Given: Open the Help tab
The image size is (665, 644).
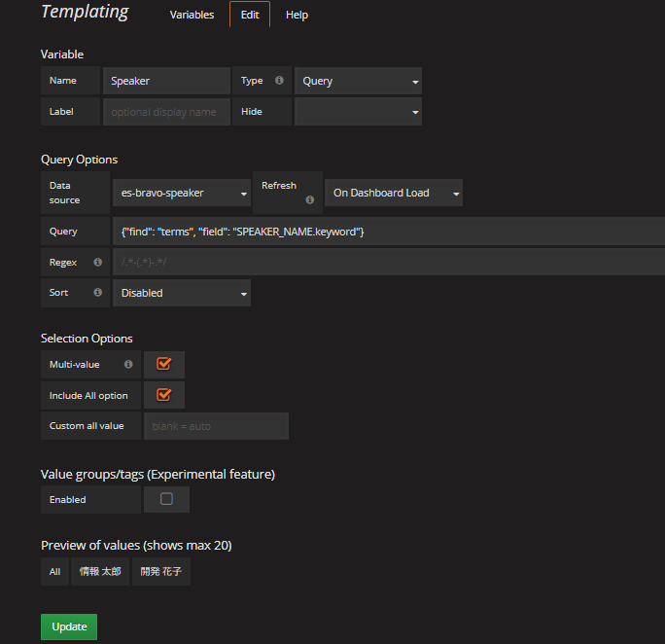Looking at the screenshot, I should click(297, 16).
